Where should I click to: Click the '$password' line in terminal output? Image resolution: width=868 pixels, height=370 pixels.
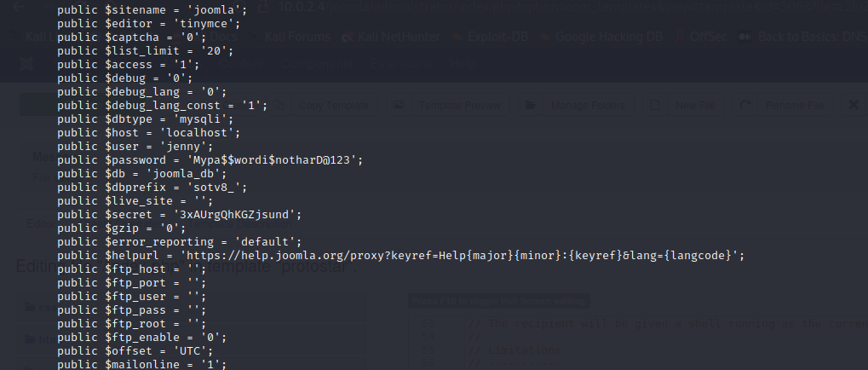(210, 160)
